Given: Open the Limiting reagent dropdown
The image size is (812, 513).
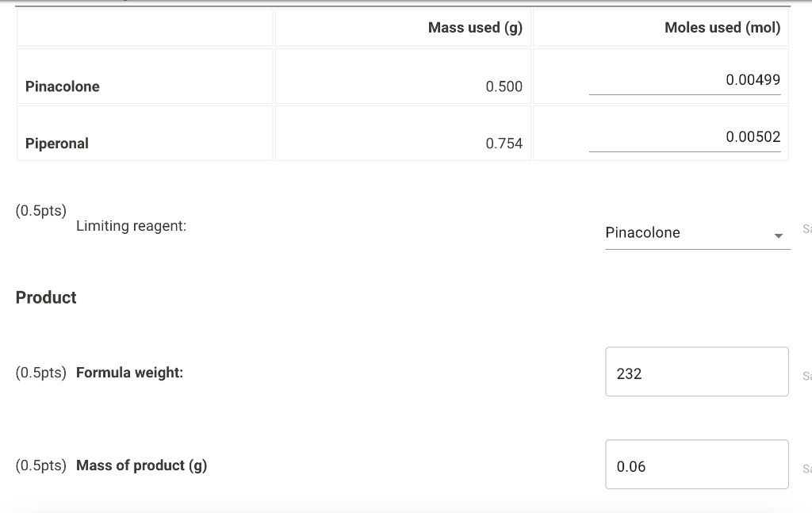Looking at the screenshot, I should (696, 233).
